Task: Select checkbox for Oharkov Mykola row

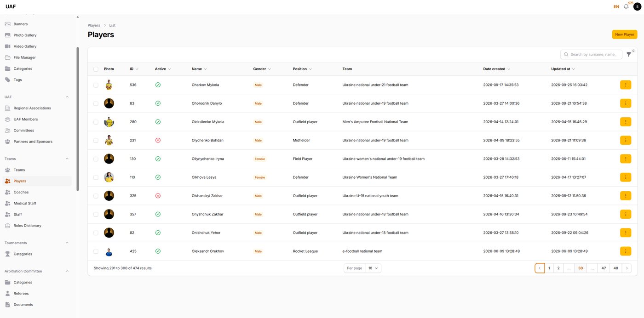Action: pyautogui.click(x=96, y=85)
